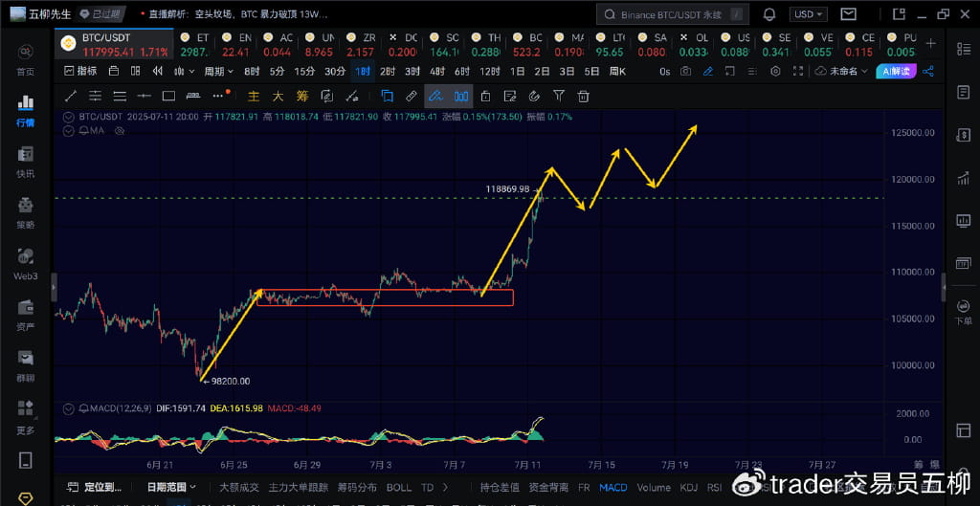The image size is (980, 506).
Task: Toggle MA indicator visibility eye icon
Action: pos(121,130)
